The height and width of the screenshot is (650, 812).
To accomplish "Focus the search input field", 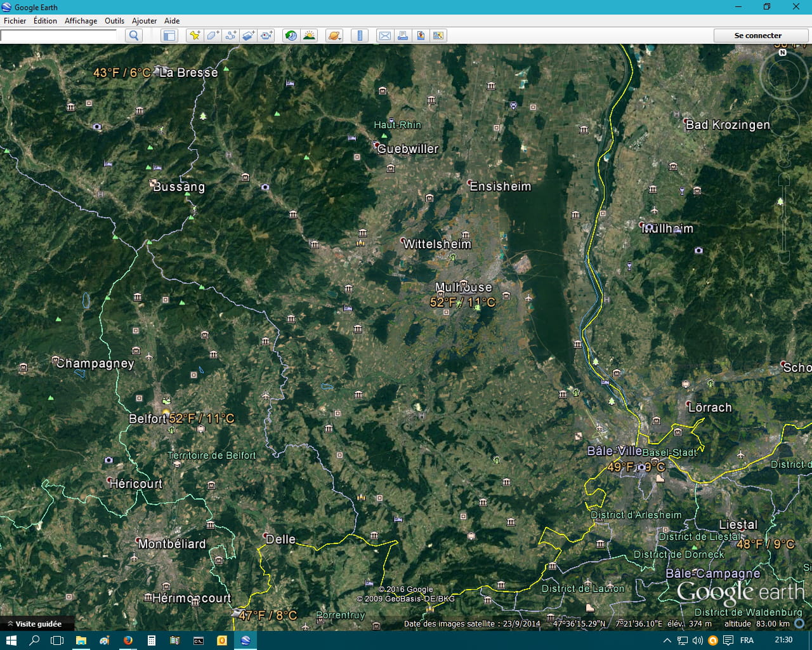I will tap(58, 36).
